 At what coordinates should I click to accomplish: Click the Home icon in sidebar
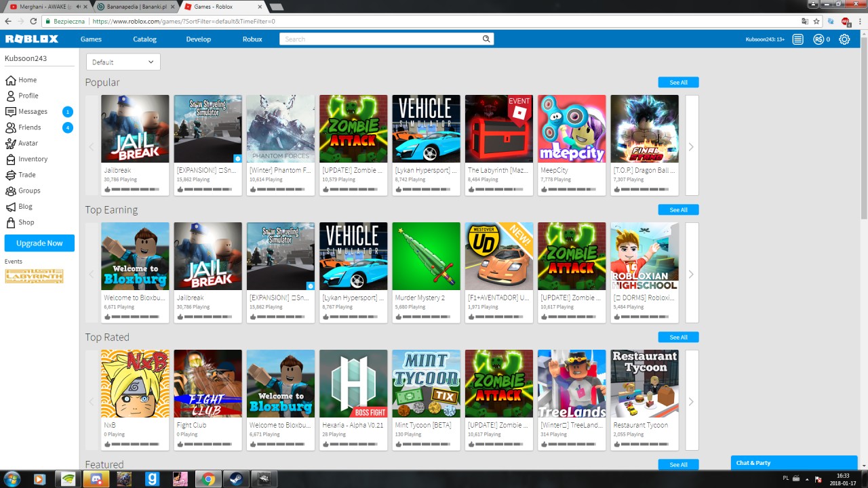point(10,80)
